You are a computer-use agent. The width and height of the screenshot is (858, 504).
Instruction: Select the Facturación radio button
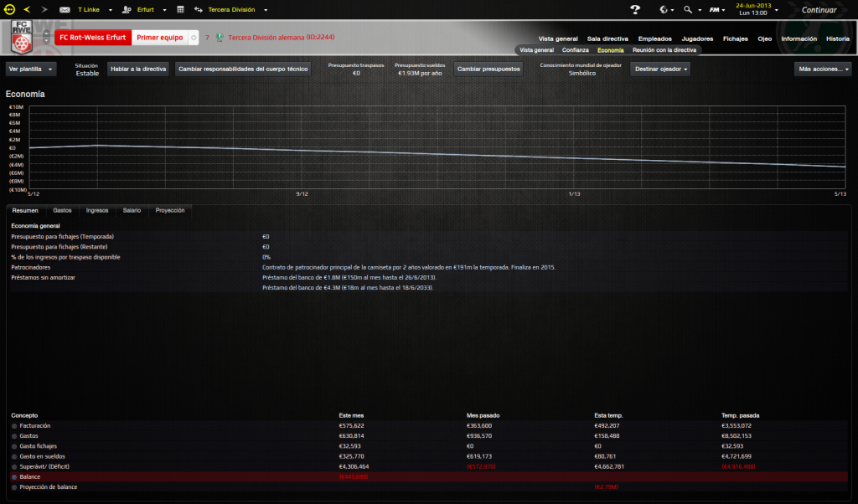(14, 426)
